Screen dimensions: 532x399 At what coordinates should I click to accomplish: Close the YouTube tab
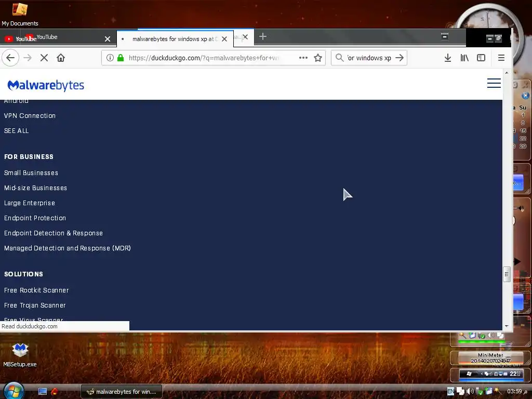(108, 39)
